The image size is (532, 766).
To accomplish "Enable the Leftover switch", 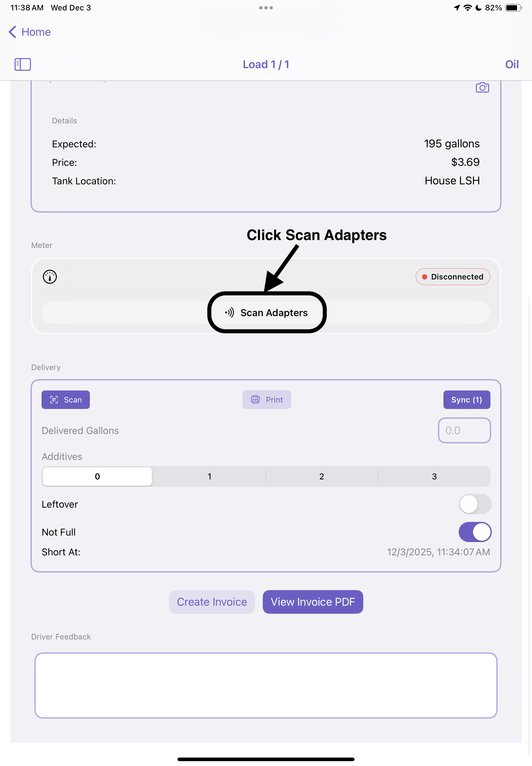I will 475,504.
